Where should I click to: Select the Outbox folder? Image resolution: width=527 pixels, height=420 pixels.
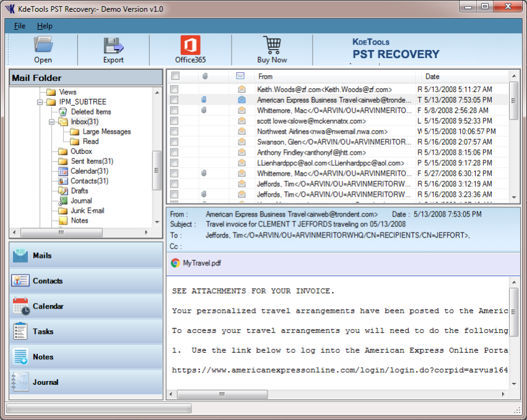pyautogui.click(x=81, y=152)
